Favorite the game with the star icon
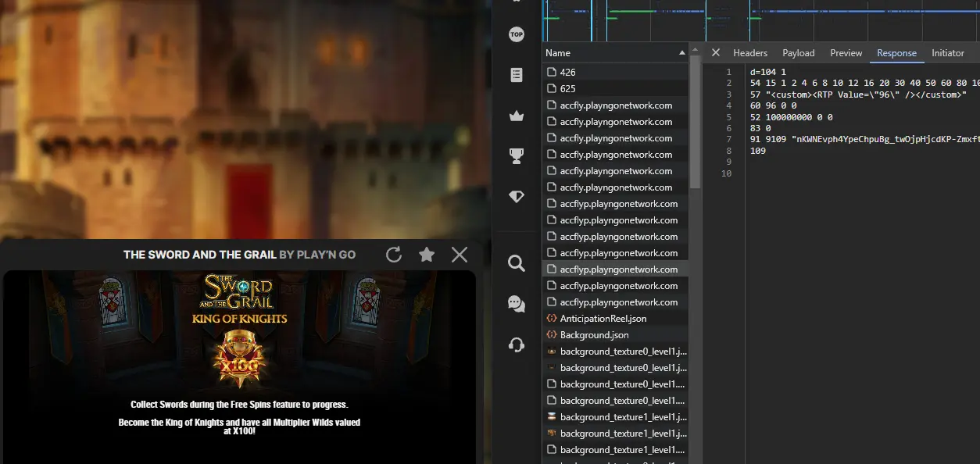The height and width of the screenshot is (464, 980). tap(427, 255)
